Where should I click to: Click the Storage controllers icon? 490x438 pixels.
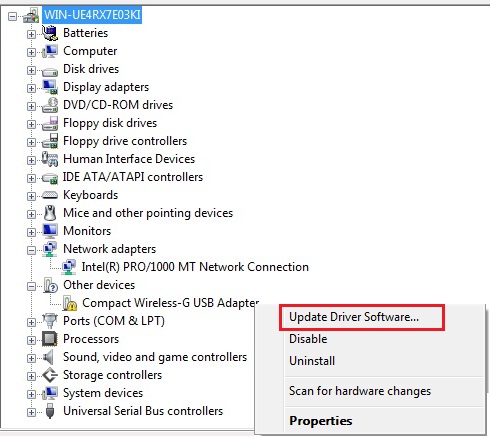(50, 375)
